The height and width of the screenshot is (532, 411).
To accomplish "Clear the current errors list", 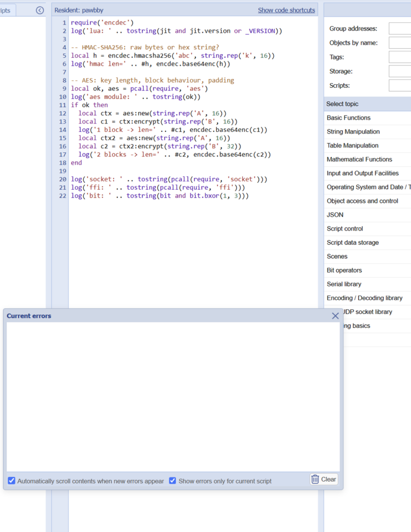I will [324, 479].
